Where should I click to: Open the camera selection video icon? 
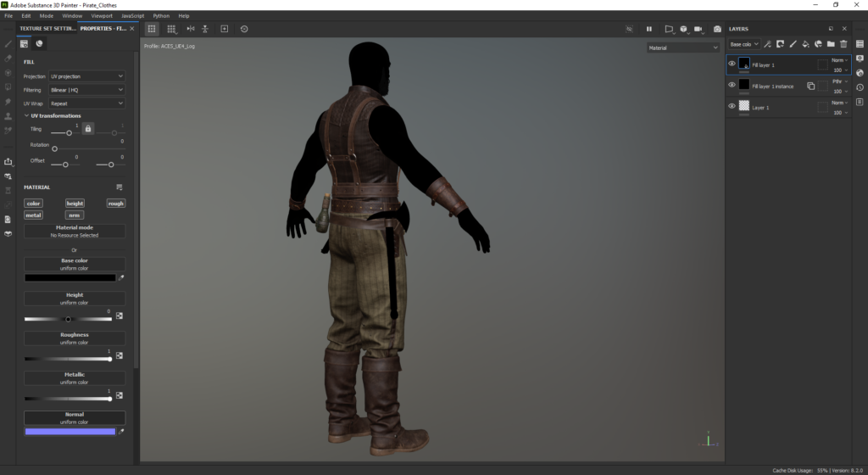698,29
